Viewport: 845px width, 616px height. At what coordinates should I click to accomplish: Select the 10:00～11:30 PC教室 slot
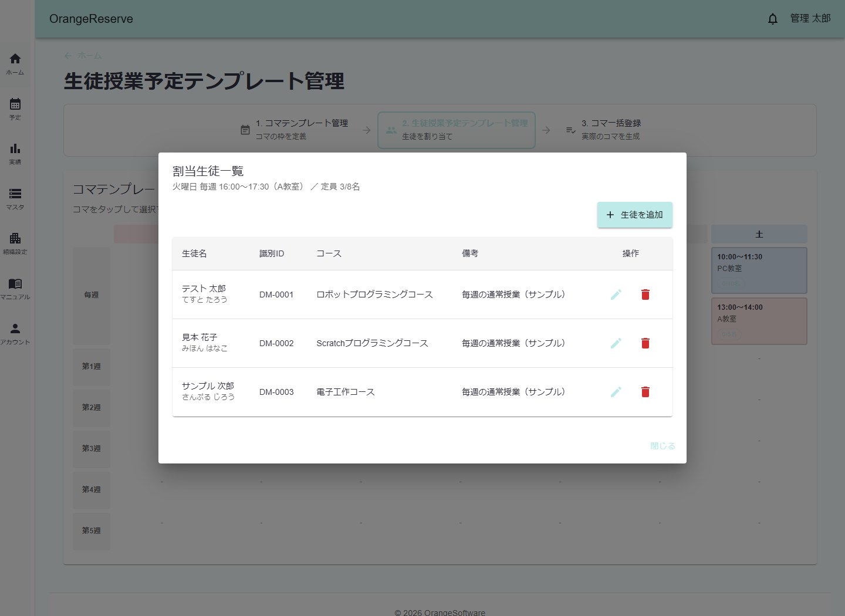(x=759, y=270)
